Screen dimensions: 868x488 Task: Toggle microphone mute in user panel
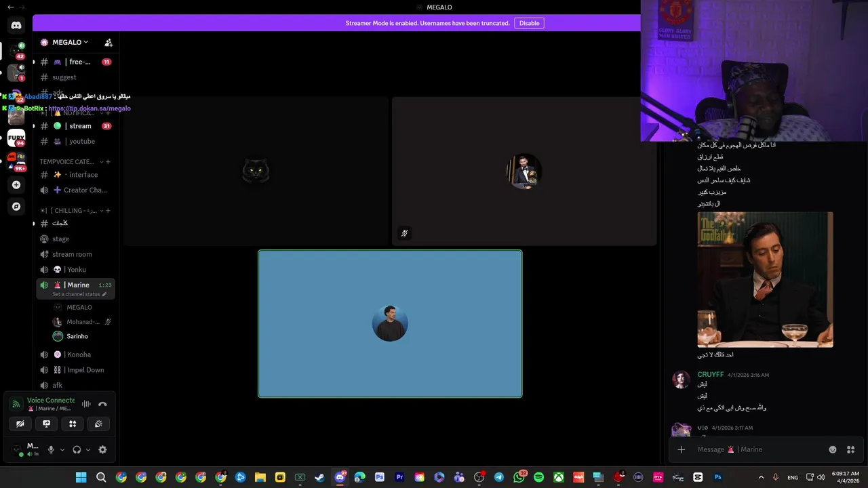coord(51,449)
